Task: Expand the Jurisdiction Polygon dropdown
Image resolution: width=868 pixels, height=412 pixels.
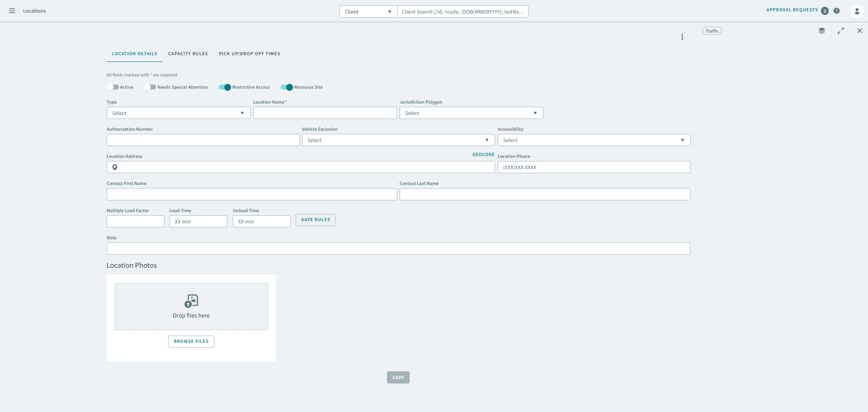Action: 471,113
